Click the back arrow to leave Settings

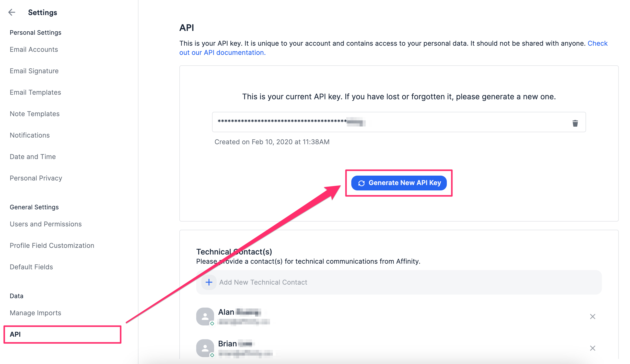12,12
